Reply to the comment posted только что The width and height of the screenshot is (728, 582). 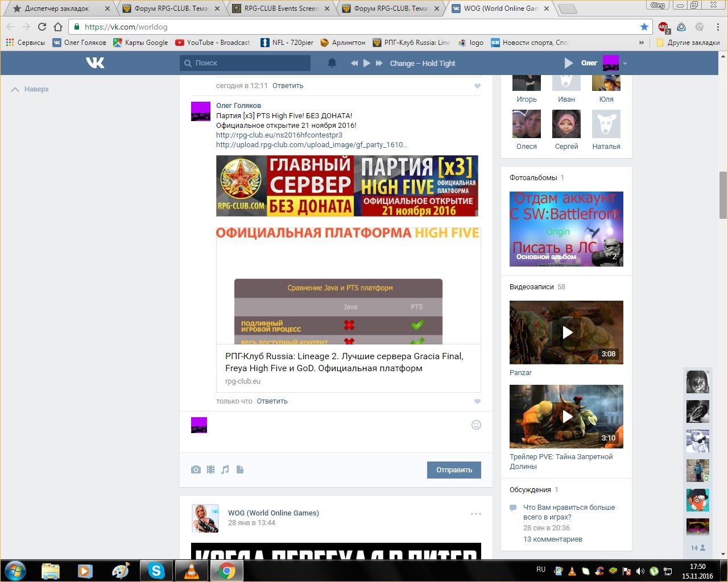tap(272, 401)
